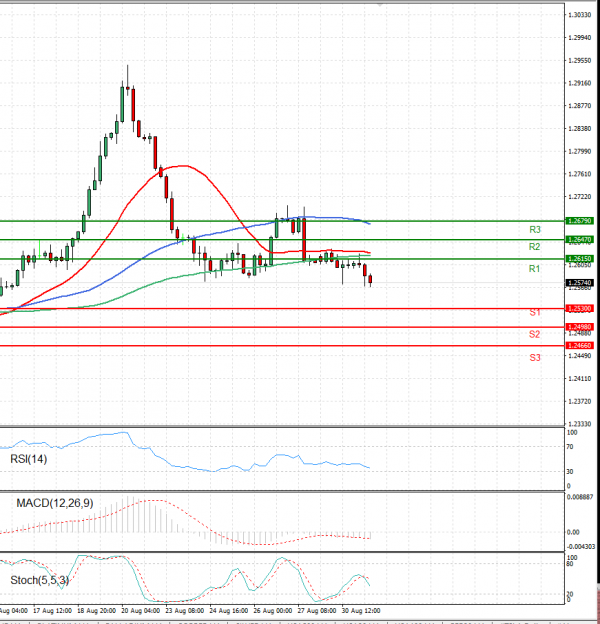
Task: Click the 1.23330 price axis value
Action: pos(579,424)
